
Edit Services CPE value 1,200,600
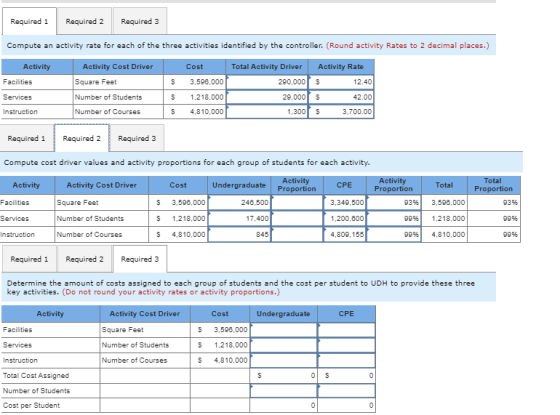345,219
